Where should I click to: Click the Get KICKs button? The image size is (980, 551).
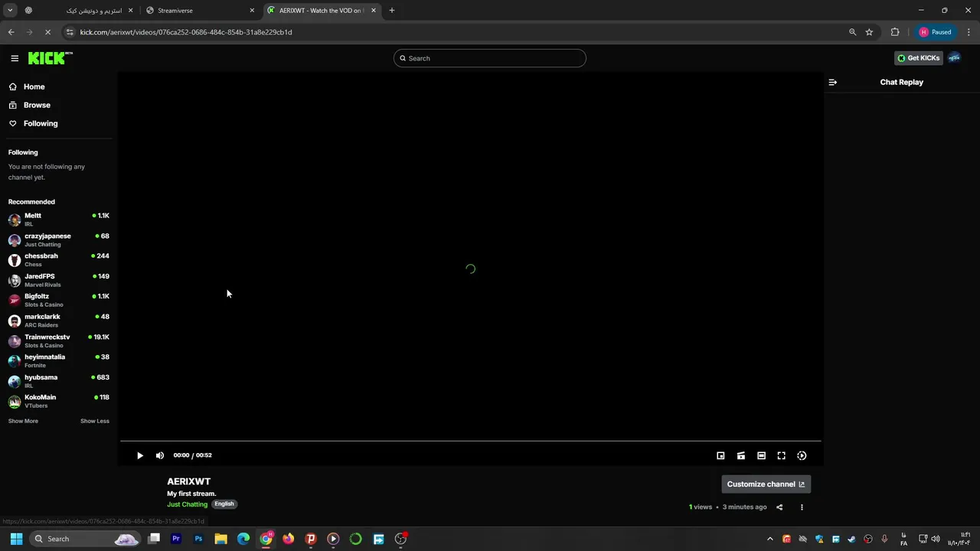(x=919, y=58)
